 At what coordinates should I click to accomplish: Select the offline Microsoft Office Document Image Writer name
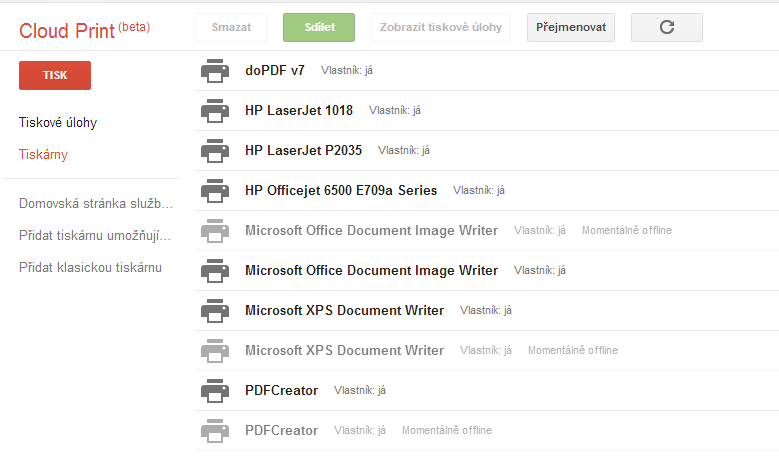point(371,230)
